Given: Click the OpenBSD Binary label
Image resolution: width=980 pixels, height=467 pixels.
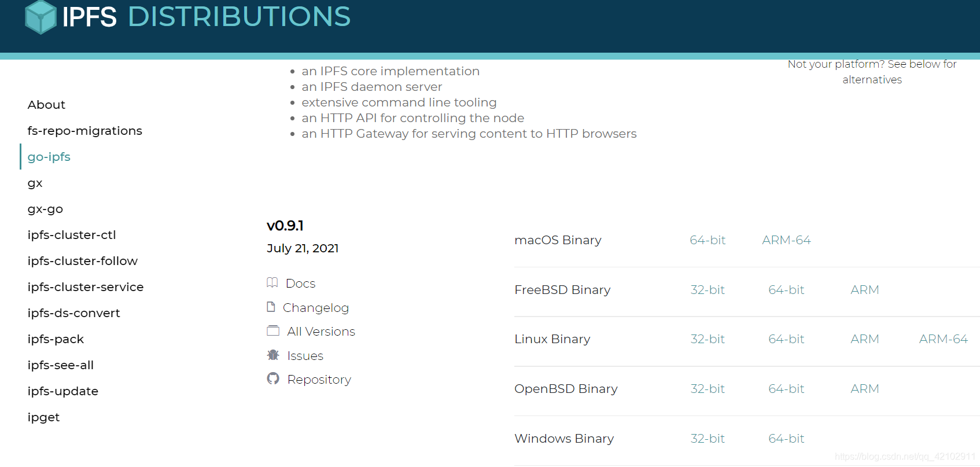Looking at the screenshot, I should pos(566,389).
